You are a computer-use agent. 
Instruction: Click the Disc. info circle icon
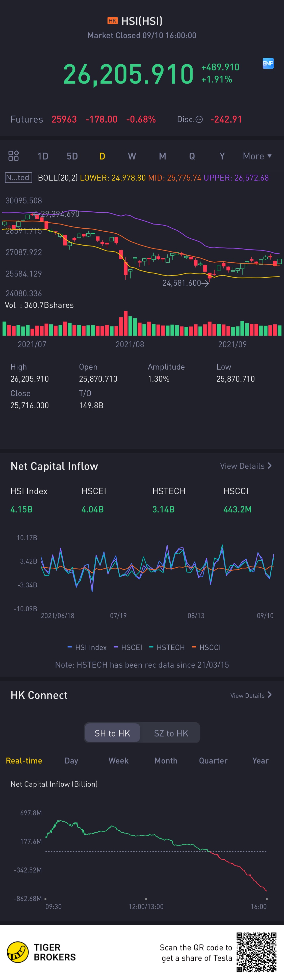tap(199, 119)
